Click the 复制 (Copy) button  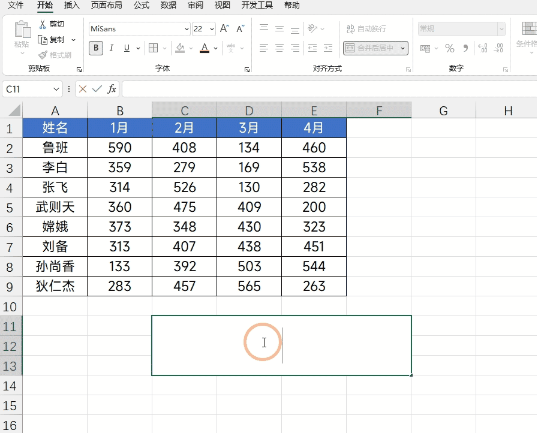(51, 40)
